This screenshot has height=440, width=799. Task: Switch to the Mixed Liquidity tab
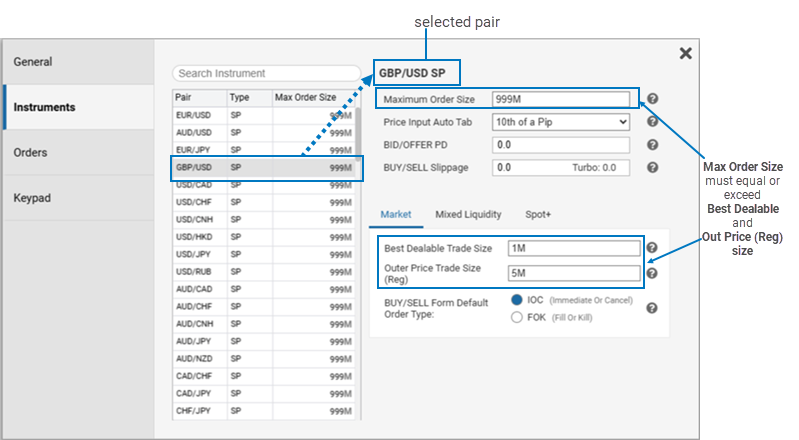[x=468, y=215]
